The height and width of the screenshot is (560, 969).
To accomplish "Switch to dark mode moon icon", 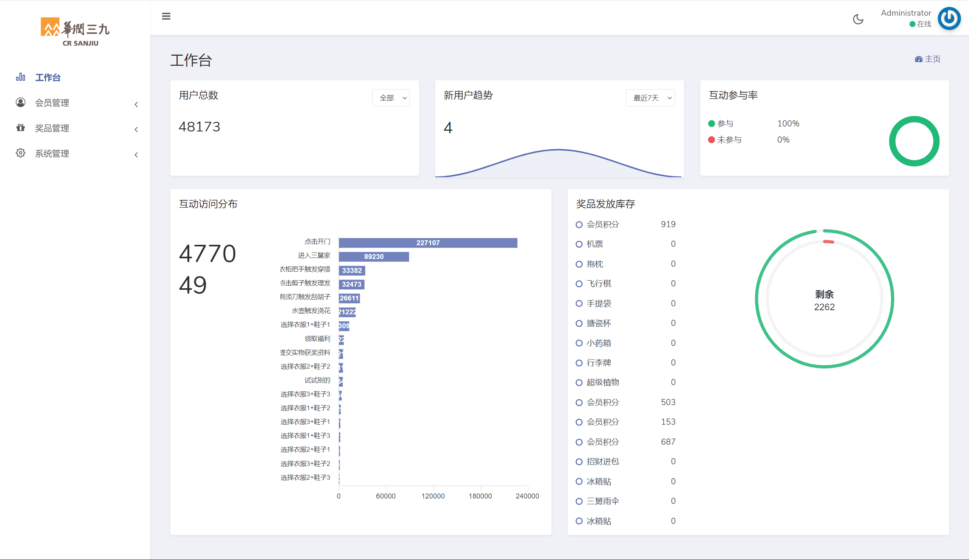I will coord(858,19).
